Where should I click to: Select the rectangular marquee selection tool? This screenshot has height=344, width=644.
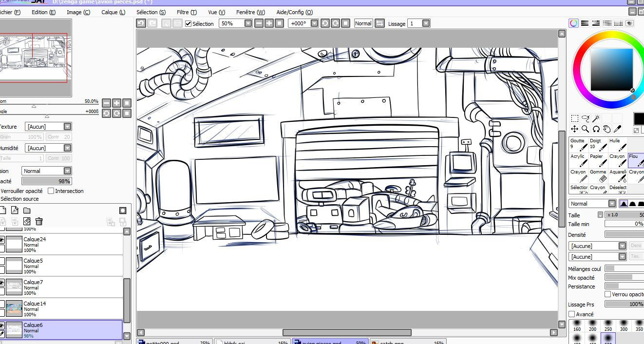pyautogui.click(x=575, y=118)
